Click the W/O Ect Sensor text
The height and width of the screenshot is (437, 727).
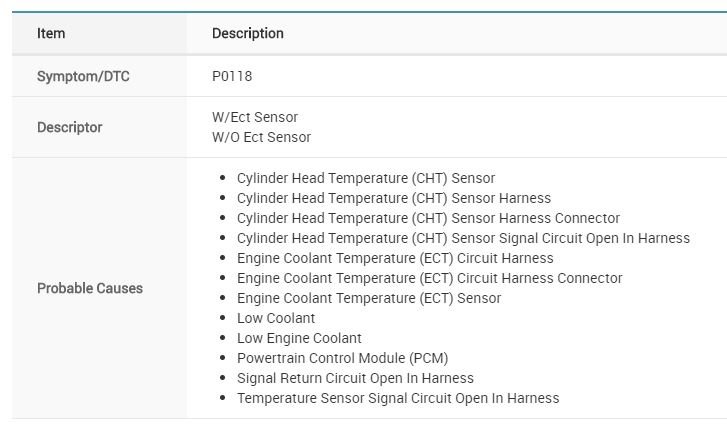261,137
